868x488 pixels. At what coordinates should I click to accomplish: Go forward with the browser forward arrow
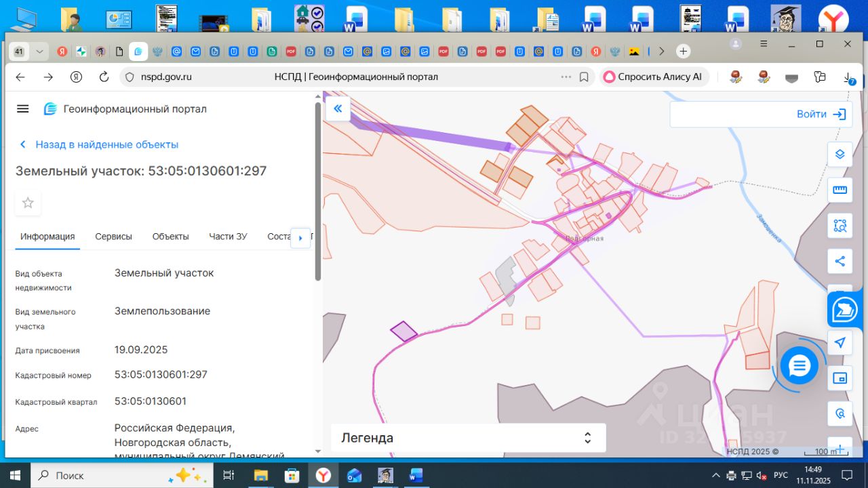pos(48,77)
